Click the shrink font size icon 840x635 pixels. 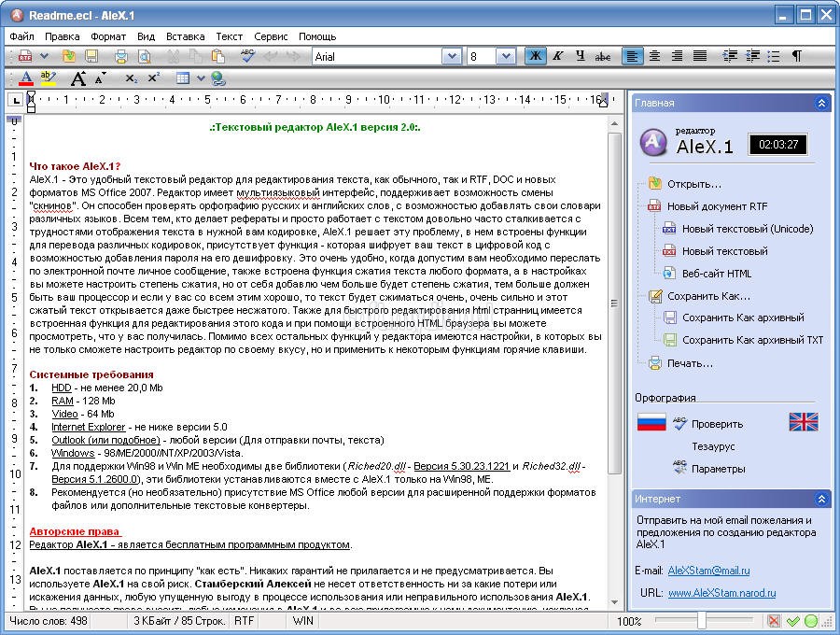pyautogui.click(x=100, y=78)
